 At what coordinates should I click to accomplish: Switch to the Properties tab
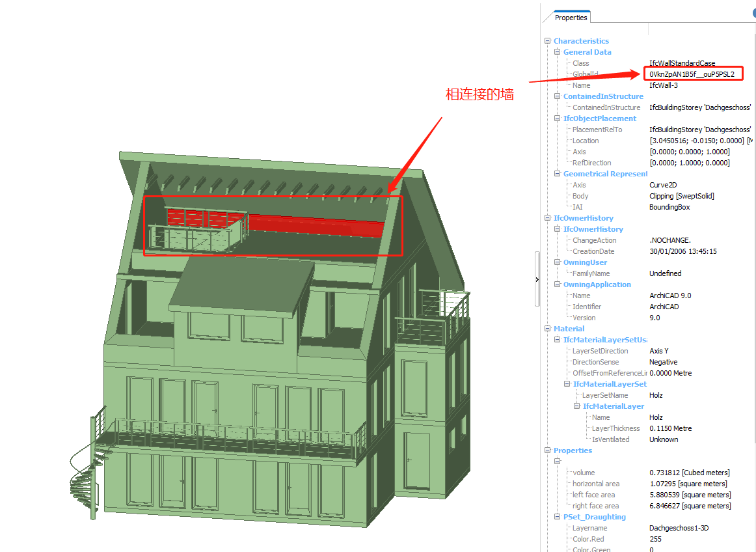coord(571,18)
